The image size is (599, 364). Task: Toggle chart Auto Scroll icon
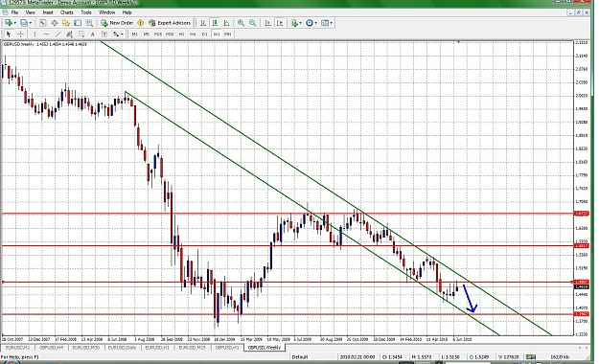[x=268, y=23]
